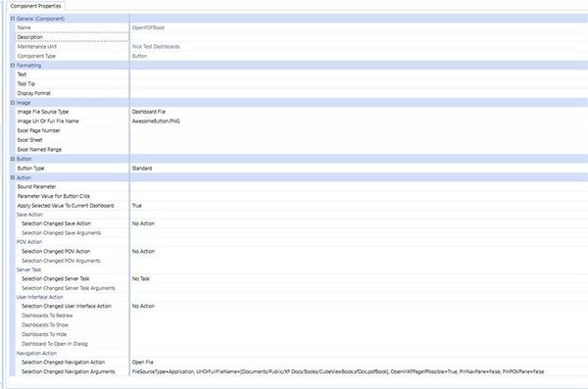Click the Display Format property label

tap(33, 93)
